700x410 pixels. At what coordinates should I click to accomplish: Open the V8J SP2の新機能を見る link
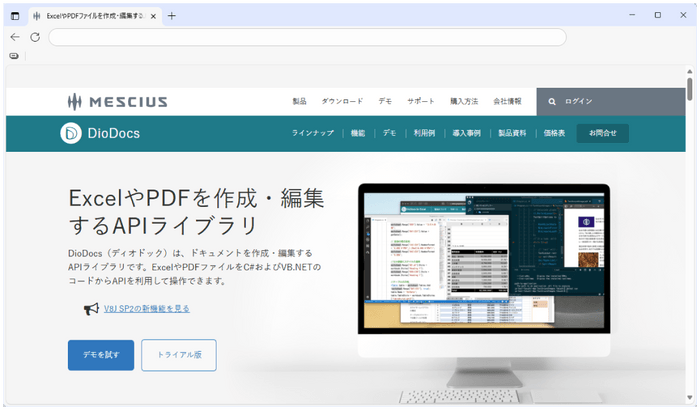tap(147, 309)
